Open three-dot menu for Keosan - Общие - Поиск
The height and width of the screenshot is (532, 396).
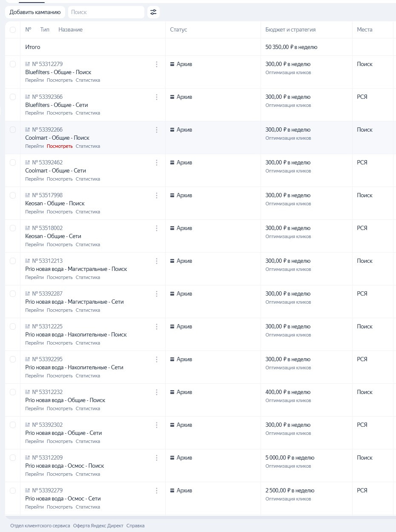[157, 196]
